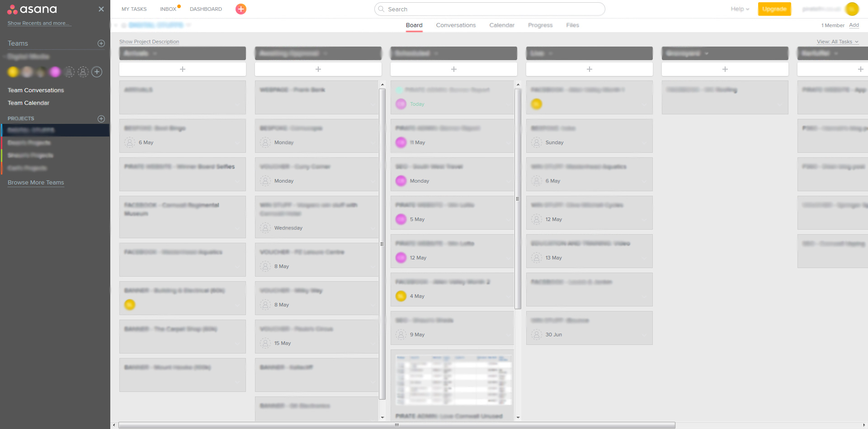The image size is (868, 429).
Task: Open the Help dropdown
Action: point(740,9)
